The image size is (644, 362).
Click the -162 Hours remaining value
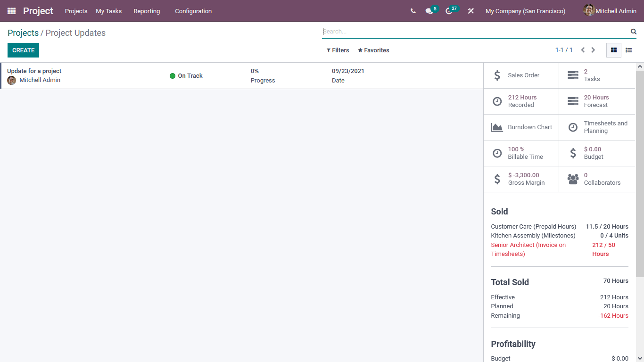click(x=613, y=316)
